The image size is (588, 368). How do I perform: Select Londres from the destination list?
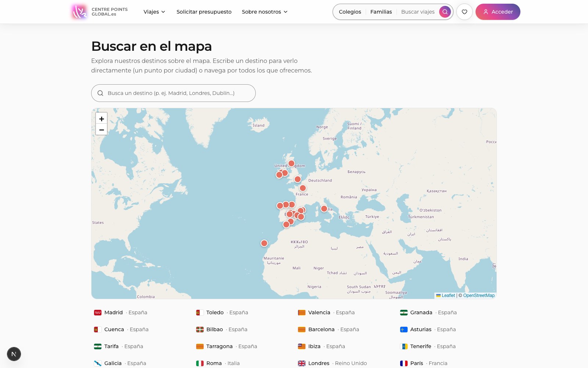(333, 363)
